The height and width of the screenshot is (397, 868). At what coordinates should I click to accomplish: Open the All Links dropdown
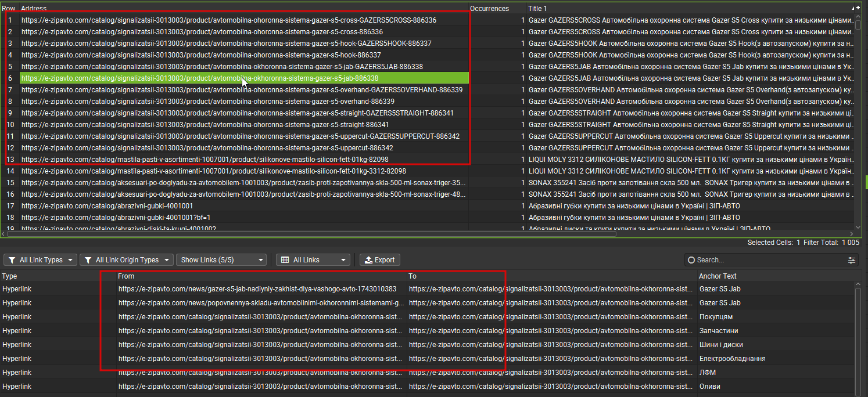click(313, 260)
